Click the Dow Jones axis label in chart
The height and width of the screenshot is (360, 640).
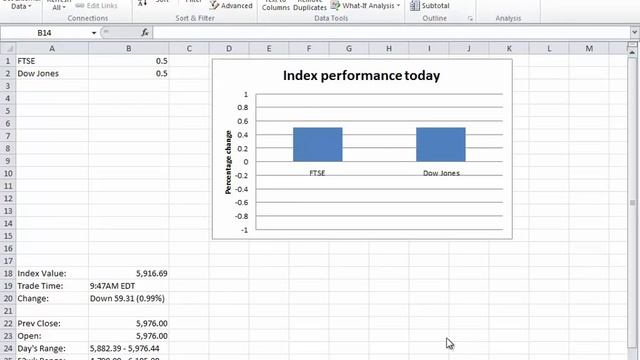pyautogui.click(x=441, y=173)
